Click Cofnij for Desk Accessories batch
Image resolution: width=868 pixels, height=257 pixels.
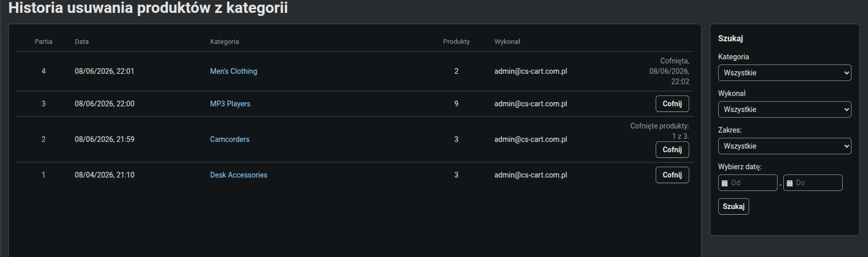672,175
